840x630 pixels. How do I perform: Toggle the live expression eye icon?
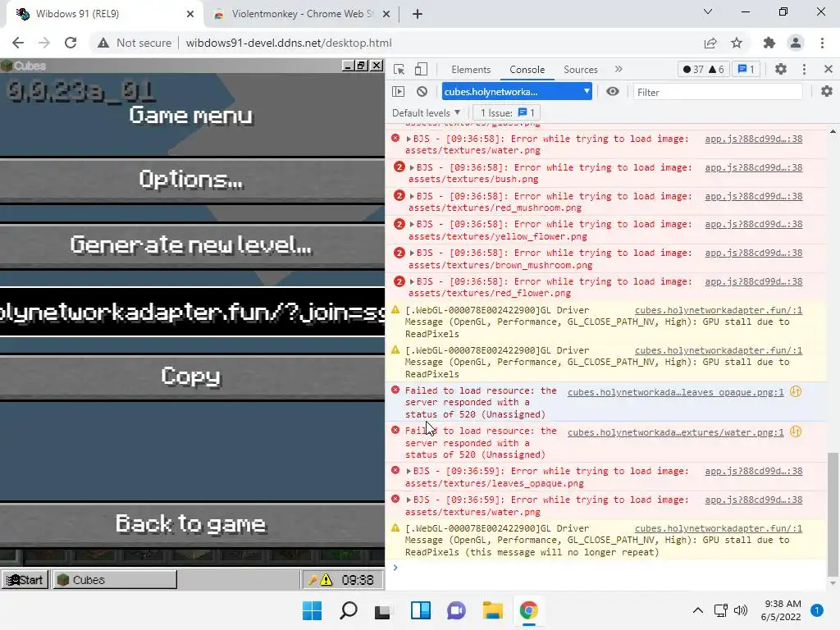[x=612, y=92]
